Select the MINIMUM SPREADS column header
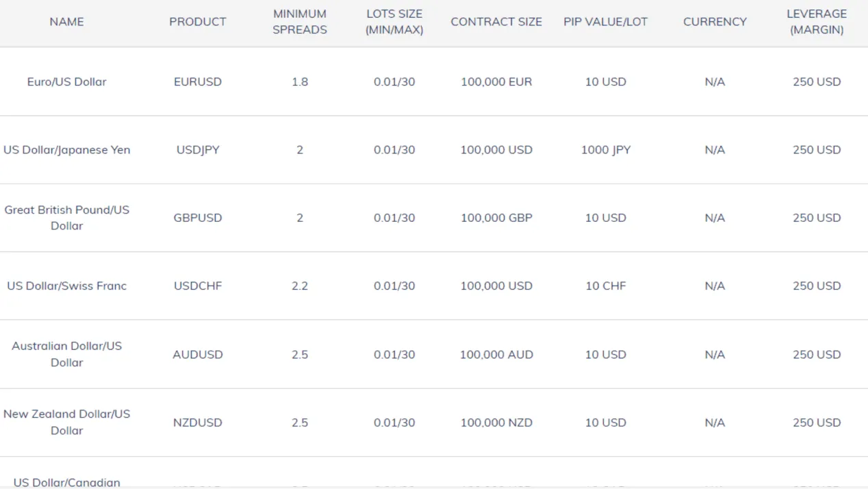This screenshot has width=868, height=489. click(x=300, y=22)
